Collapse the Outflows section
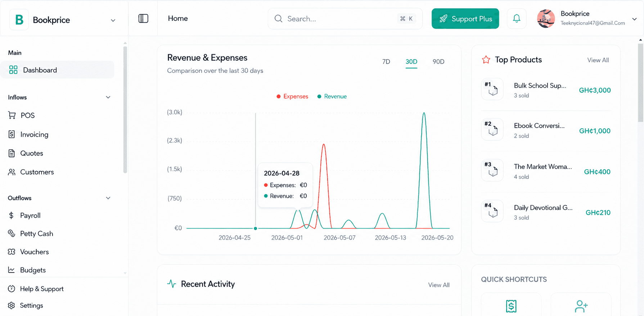Screen dimensions: 644x316 108,198
